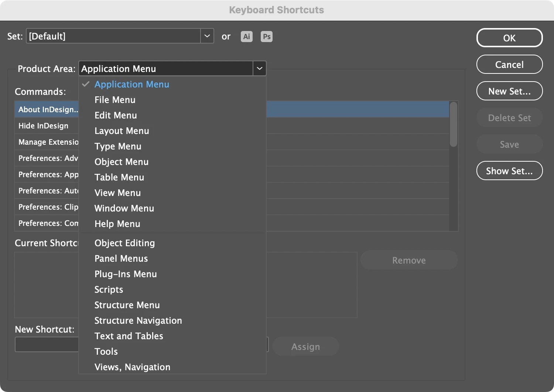Confirm with the OK button
The image size is (554, 392).
pyautogui.click(x=509, y=38)
